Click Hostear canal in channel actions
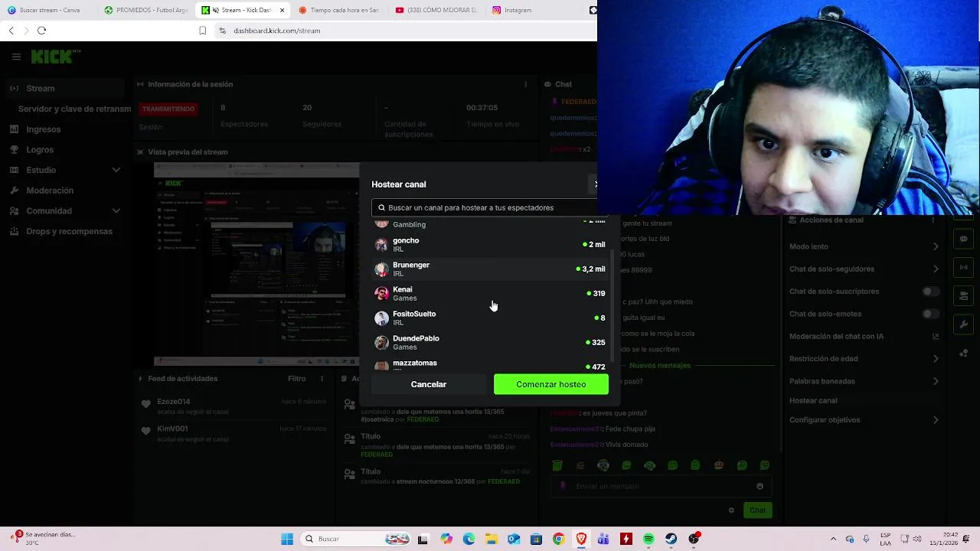 pos(813,400)
